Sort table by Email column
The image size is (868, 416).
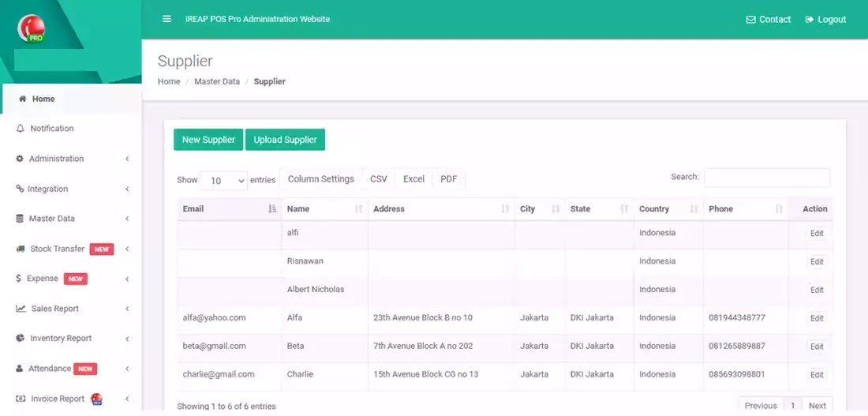pos(229,209)
